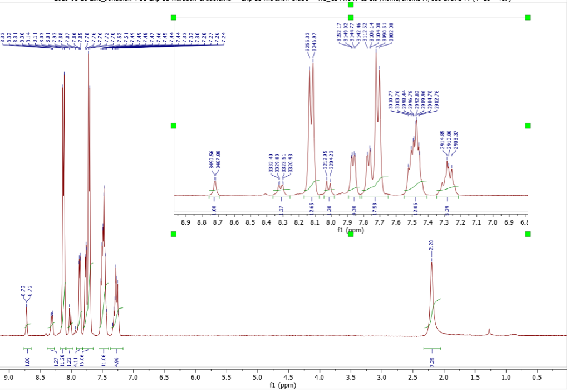
Task: Click the green handle above the inset
Action: pos(350,5)
